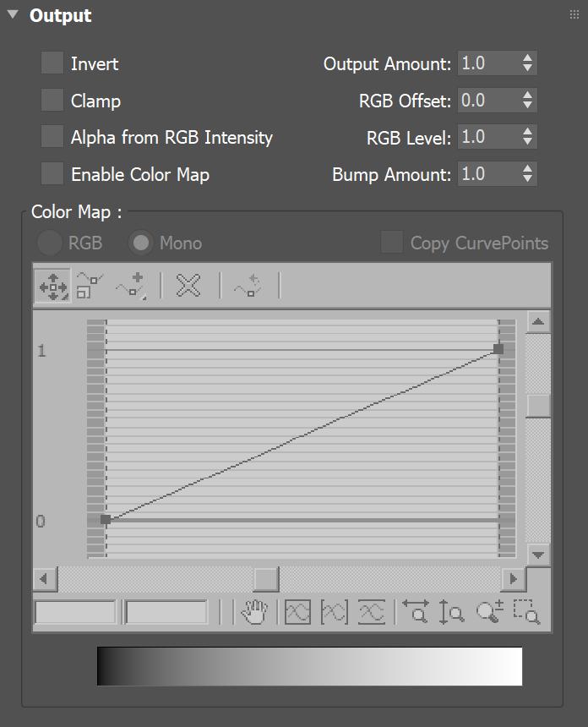Enable the Invert checkbox
Image resolution: width=588 pixels, height=727 pixels.
[x=52, y=63]
